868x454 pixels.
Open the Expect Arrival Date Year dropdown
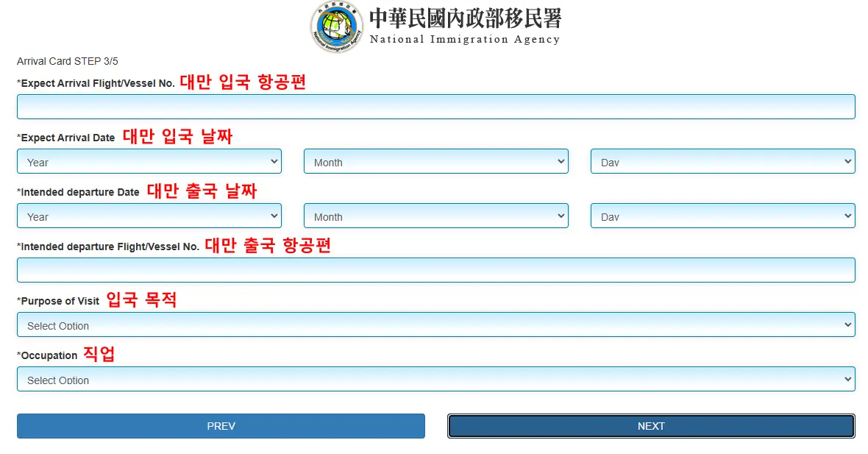[x=149, y=161]
